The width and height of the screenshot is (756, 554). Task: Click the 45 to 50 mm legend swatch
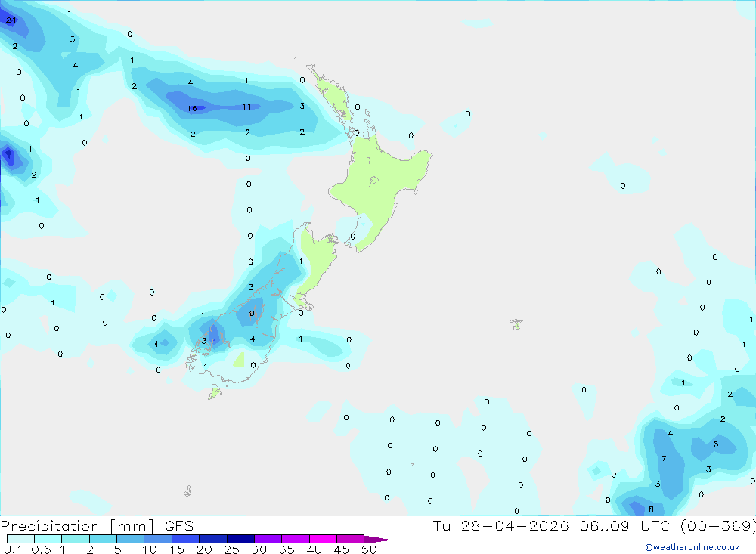pyautogui.click(x=350, y=539)
